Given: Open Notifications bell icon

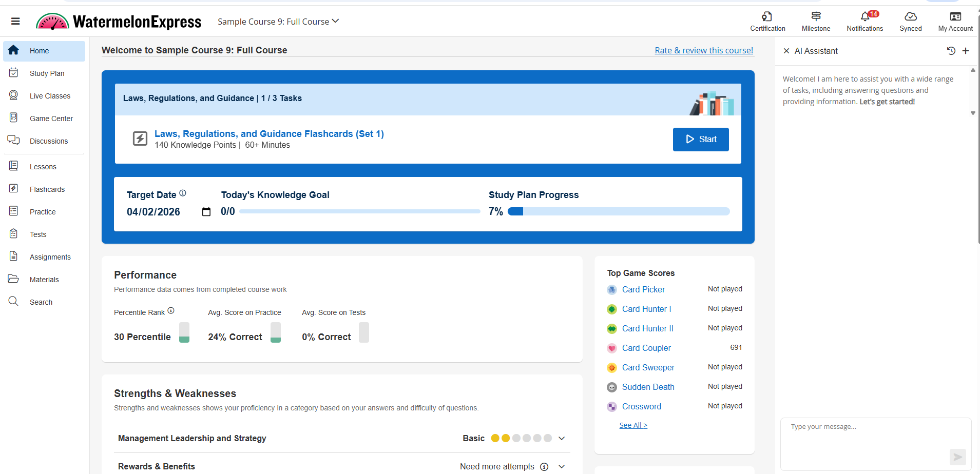Looking at the screenshot, I should (865, 17).
